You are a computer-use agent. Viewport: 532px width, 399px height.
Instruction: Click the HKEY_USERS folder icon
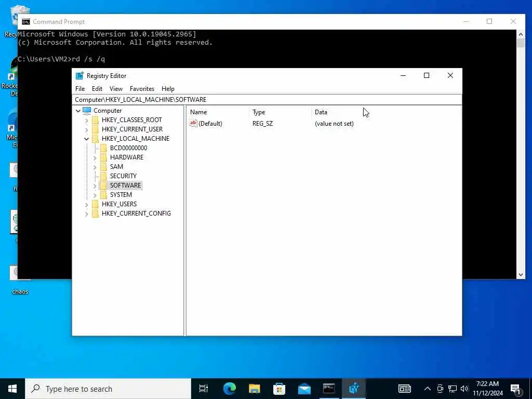click(x=96, y=204)
